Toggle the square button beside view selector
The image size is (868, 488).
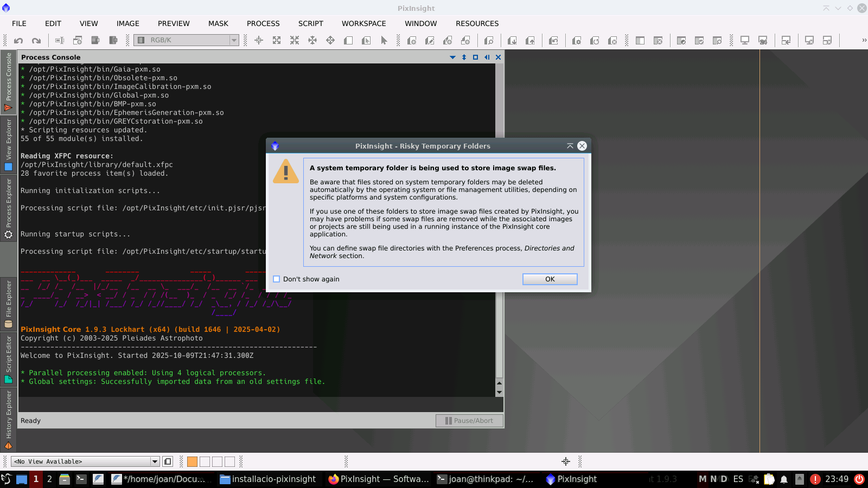click(168, 461)
